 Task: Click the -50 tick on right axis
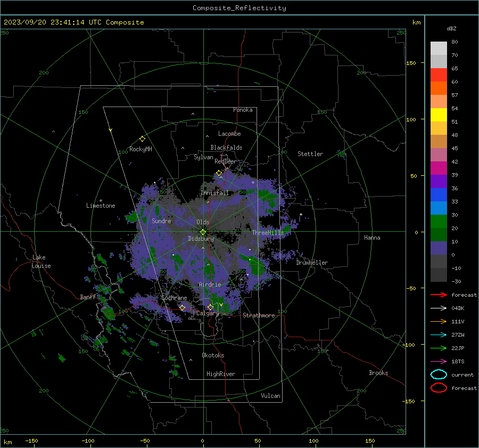[411, 288]
